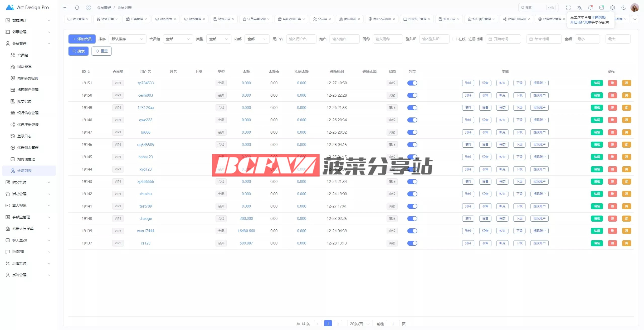Click the user avatar in top-right
The width and height of the screenshot is (644, 330).
pyautogui.click(x=634, y=8)
